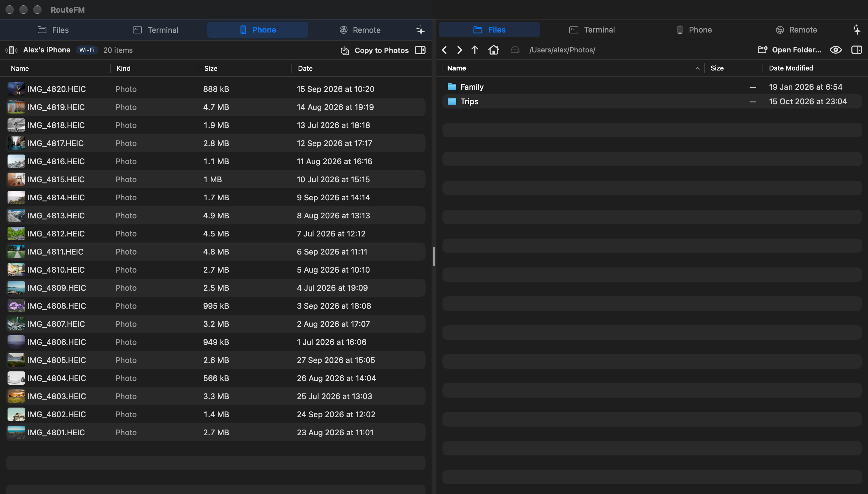Go back using left chevron arrow

pos(444,50)
